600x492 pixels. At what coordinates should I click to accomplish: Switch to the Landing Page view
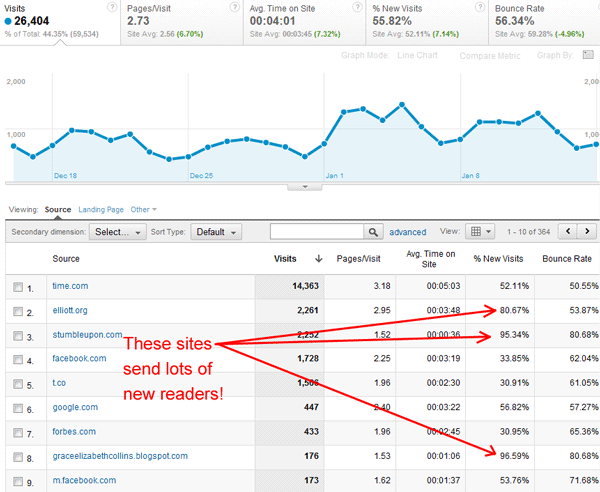pyautogui.click(x=101, y=210)
